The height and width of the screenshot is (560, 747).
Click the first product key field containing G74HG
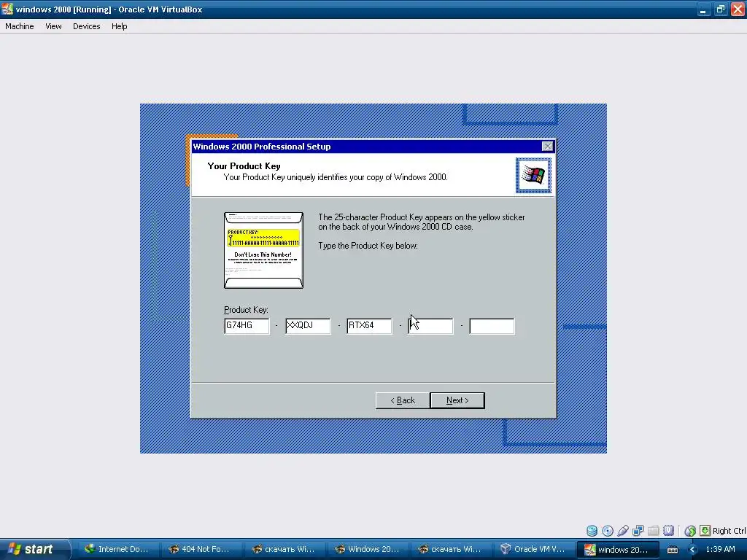pos(247,326)
